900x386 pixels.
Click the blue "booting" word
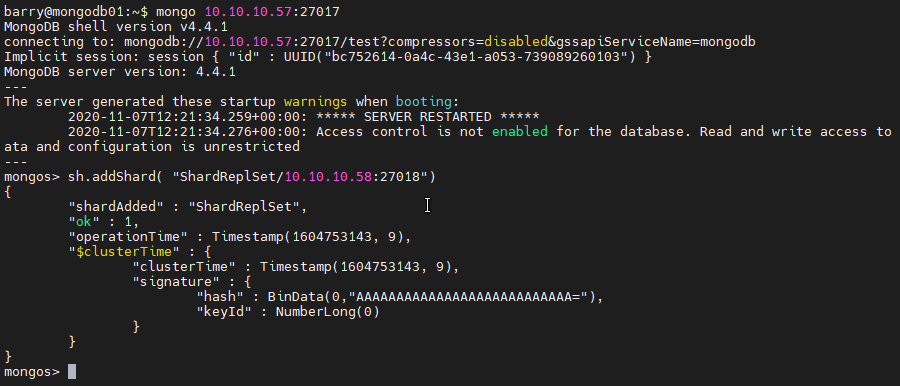[x=424, y=102]
